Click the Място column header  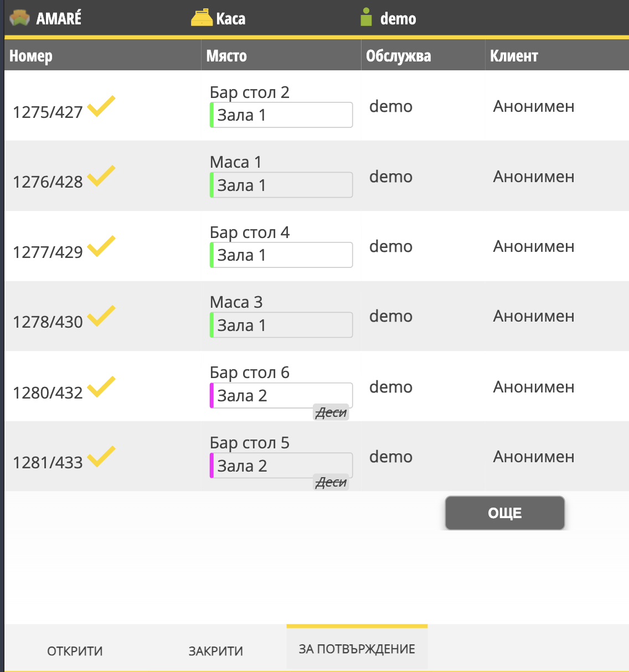pos(226,56)
